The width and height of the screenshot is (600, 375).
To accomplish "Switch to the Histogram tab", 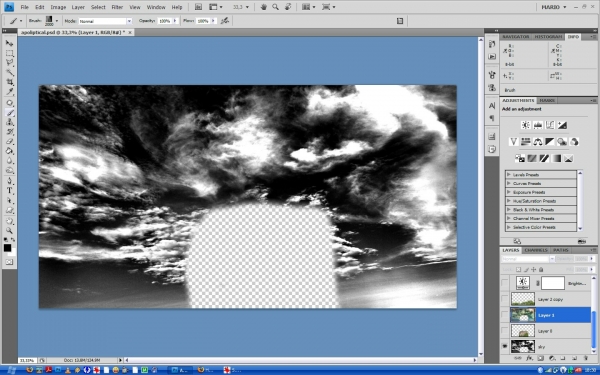I will point(548,37).
